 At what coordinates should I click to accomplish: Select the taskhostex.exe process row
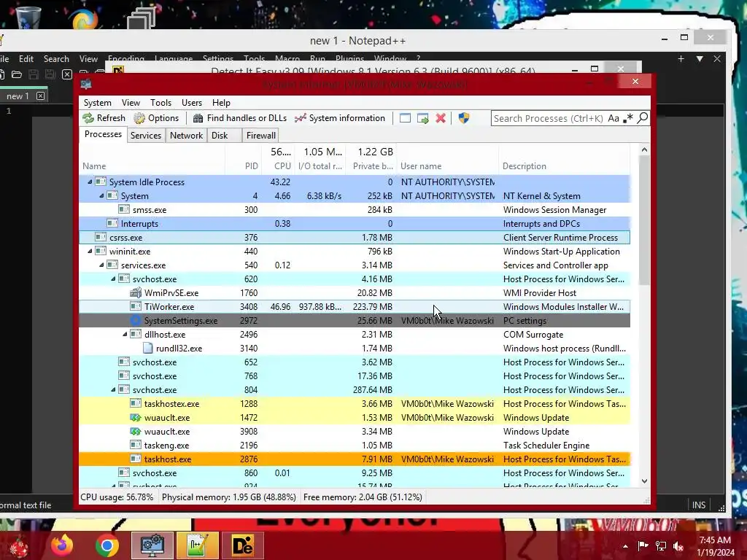tap(355, 403)
